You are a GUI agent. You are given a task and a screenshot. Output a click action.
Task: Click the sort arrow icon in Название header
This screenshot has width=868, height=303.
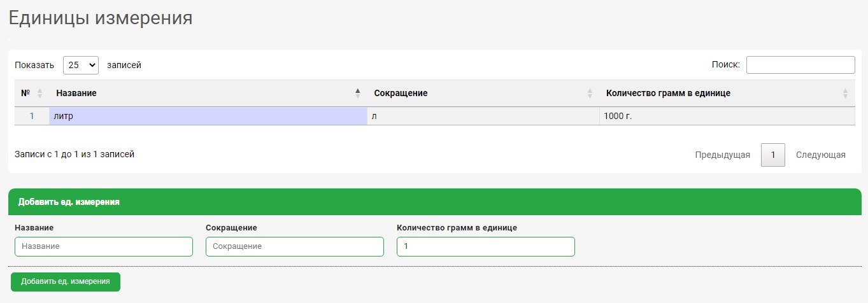[x=357, y=94]
